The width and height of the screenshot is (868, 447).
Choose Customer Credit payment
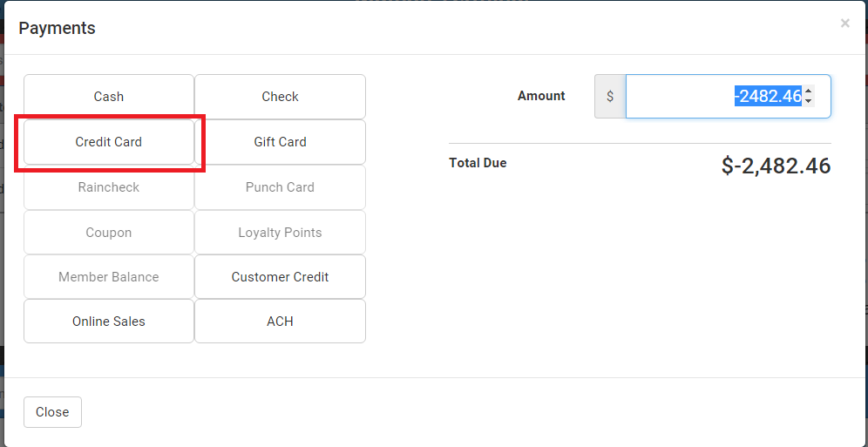point(280,277)
